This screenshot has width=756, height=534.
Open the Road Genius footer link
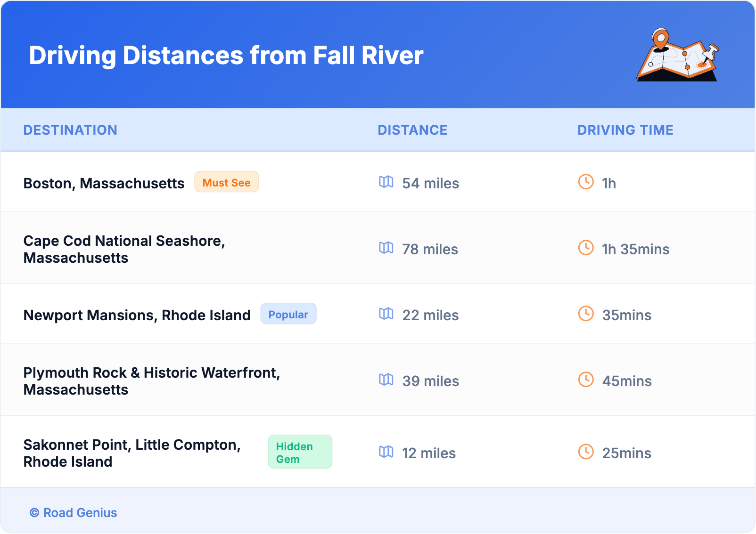coord(74,513)
